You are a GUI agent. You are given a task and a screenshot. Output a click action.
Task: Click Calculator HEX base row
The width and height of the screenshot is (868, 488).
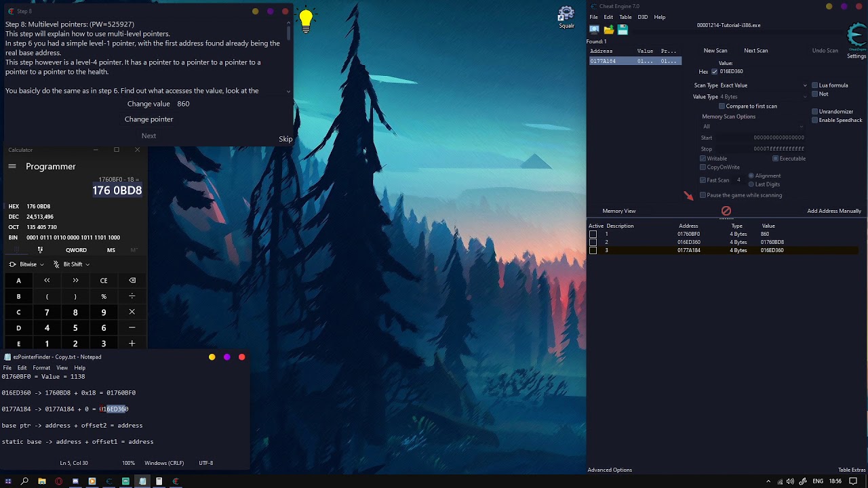pyautogui.click(x=75, y=206)
